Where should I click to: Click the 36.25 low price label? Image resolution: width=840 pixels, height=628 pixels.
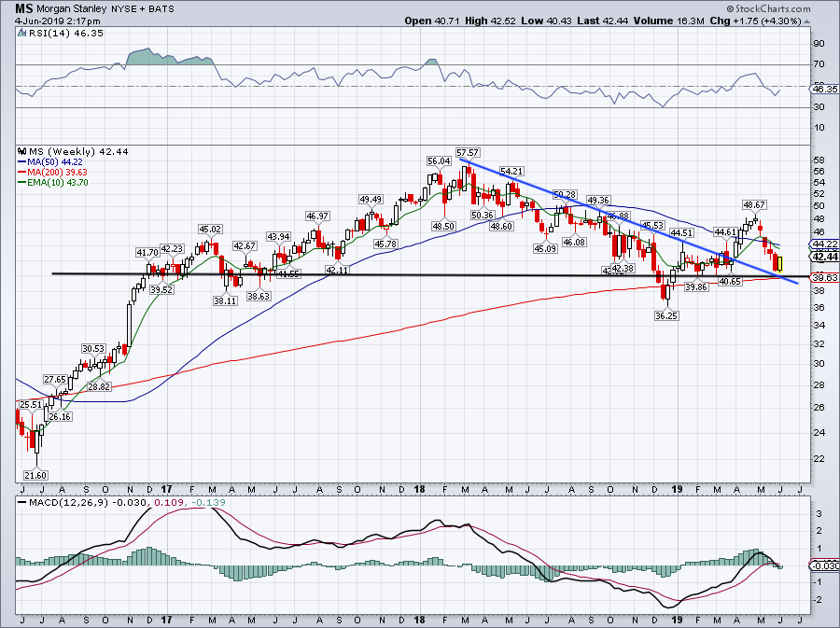point(666,316)
